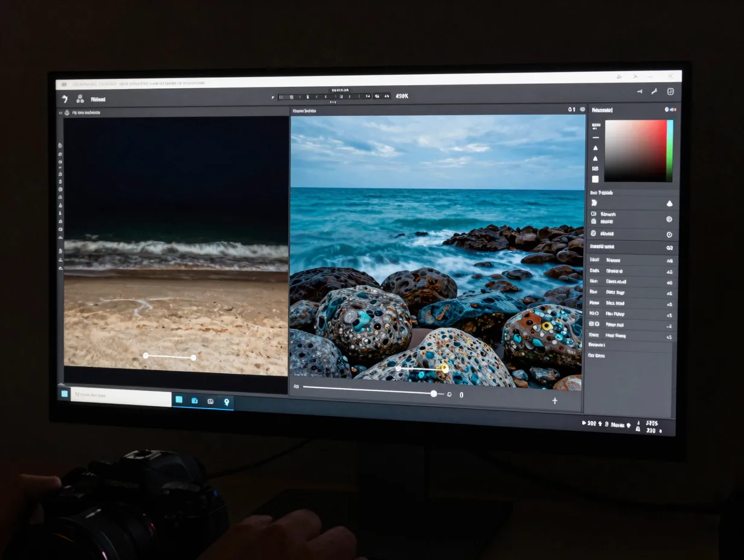Click the three-circles icon beside the back arrow
This screenshot has width=744, height=560.
pos(80,98)
